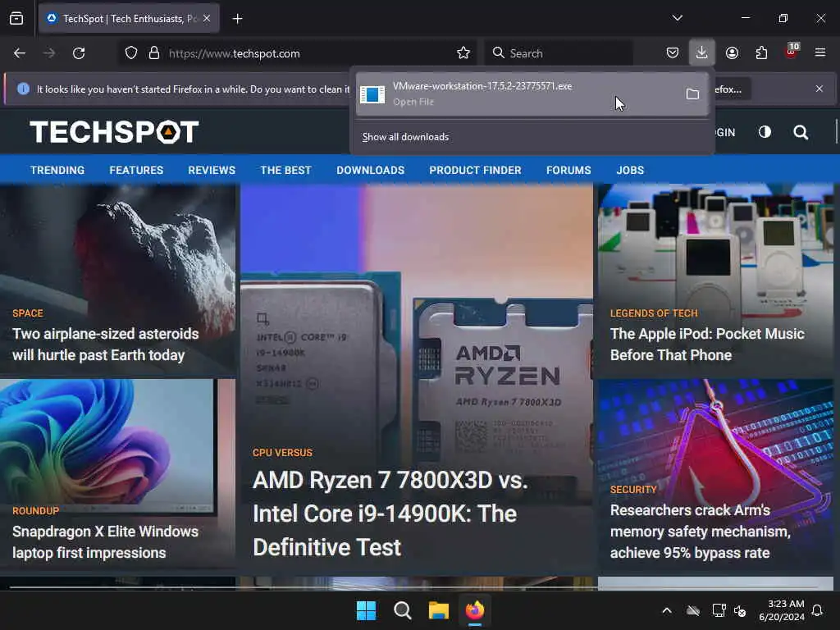Close the TechSpot browser tab
840x630 pixels.
[x=207, y=19]
